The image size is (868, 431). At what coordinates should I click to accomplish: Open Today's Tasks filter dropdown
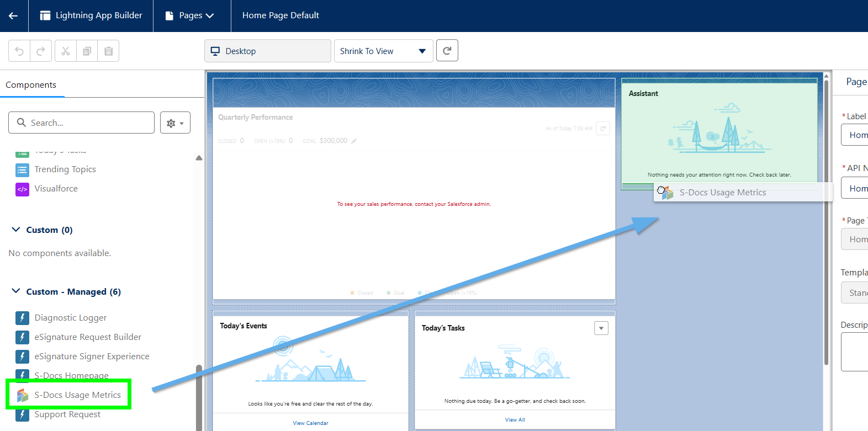point(601,328)
